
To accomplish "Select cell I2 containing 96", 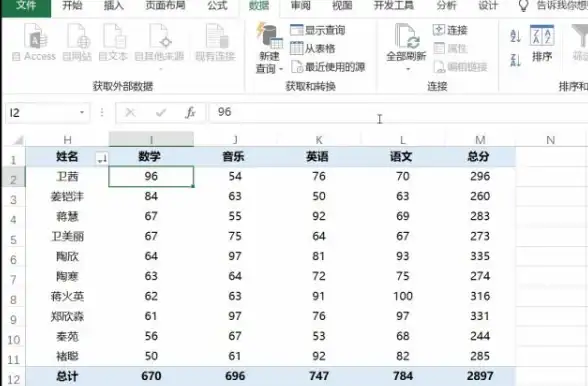I will [x=151, y=176].
